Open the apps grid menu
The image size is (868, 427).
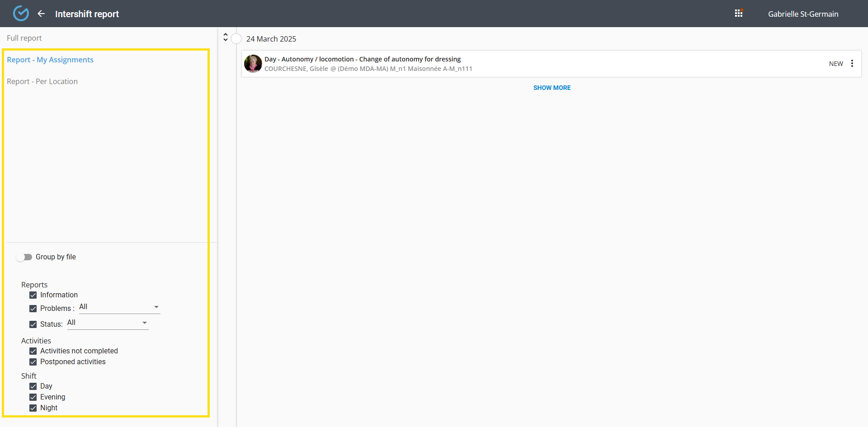[x=739, y=14]
